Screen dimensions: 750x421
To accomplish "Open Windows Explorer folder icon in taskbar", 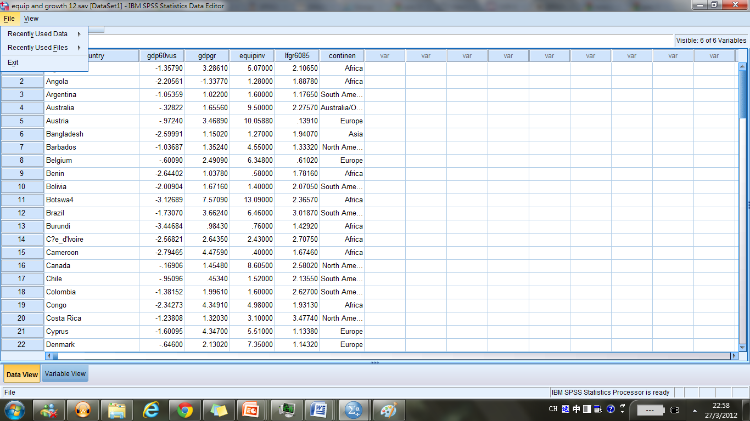I will 117,409.
